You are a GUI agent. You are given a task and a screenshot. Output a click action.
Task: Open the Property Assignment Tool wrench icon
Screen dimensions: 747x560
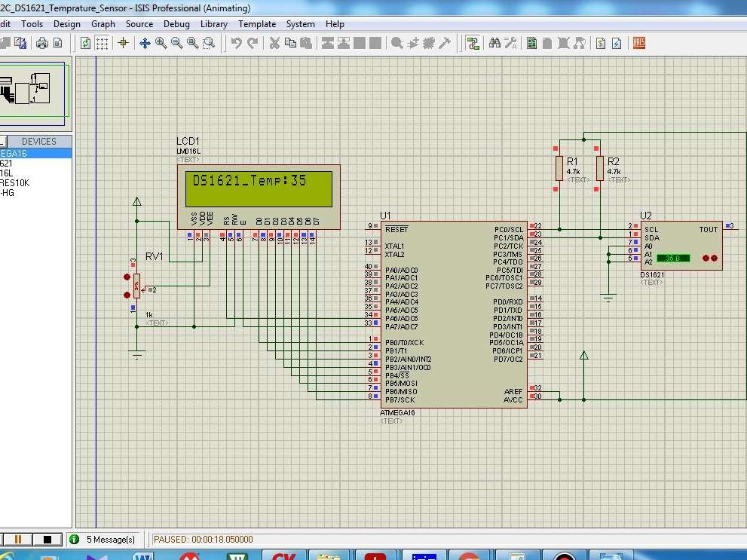tap(511, 43)
